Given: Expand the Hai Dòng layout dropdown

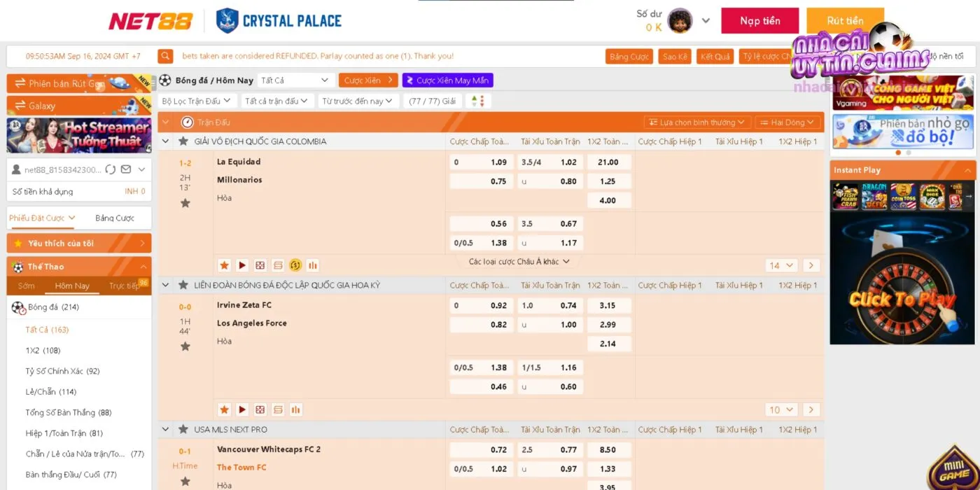Looking at the screenshot, I should pos(787,122).
